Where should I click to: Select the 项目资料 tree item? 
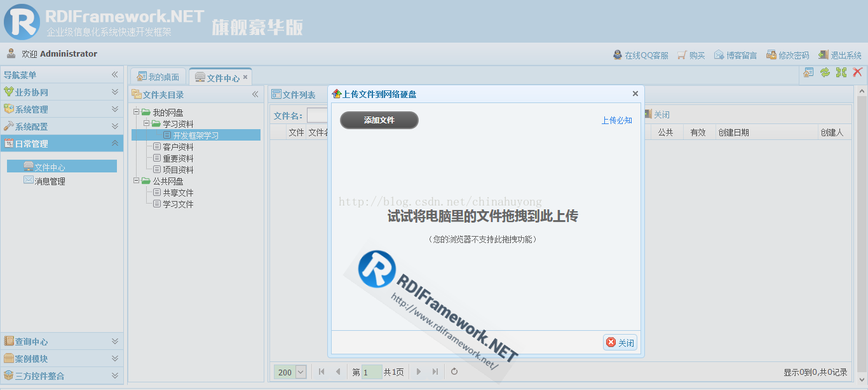pos(178,169)
